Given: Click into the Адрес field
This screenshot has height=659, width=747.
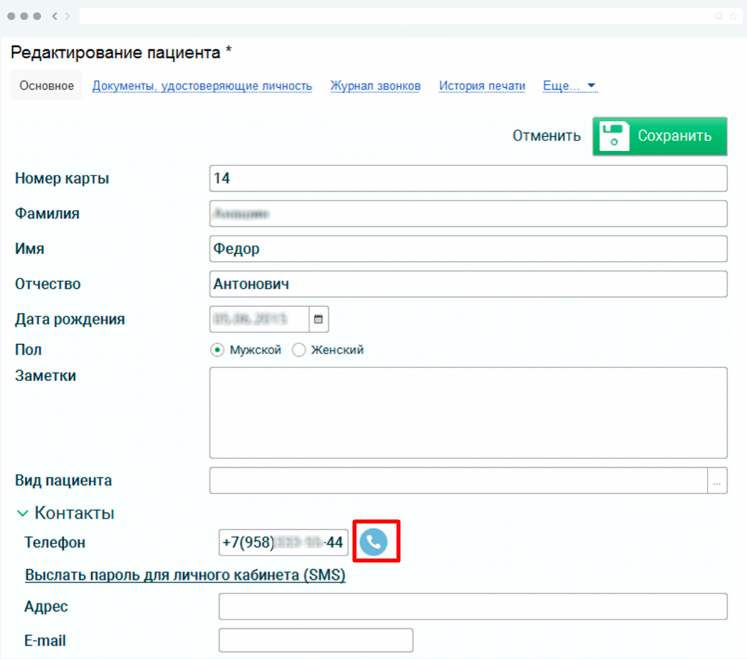Looking at the screenshot, I should click(x=472, y=607).
